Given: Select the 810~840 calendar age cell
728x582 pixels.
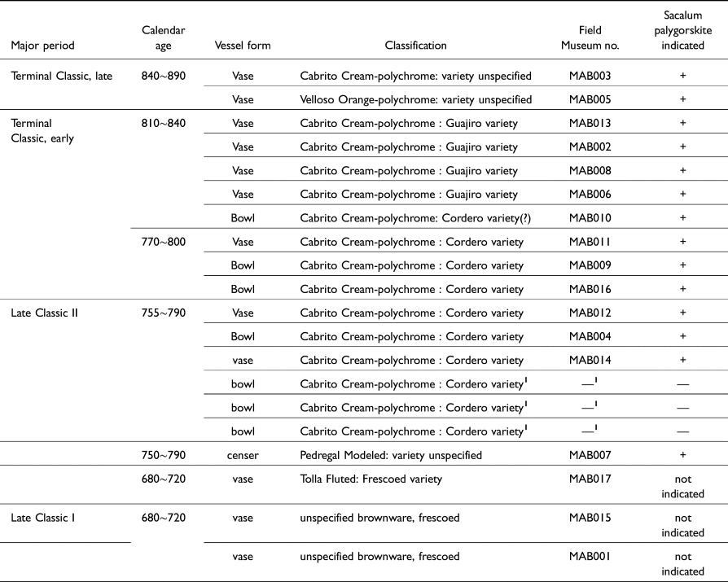Looking at the screenshot, I should [x=164, y=123].
